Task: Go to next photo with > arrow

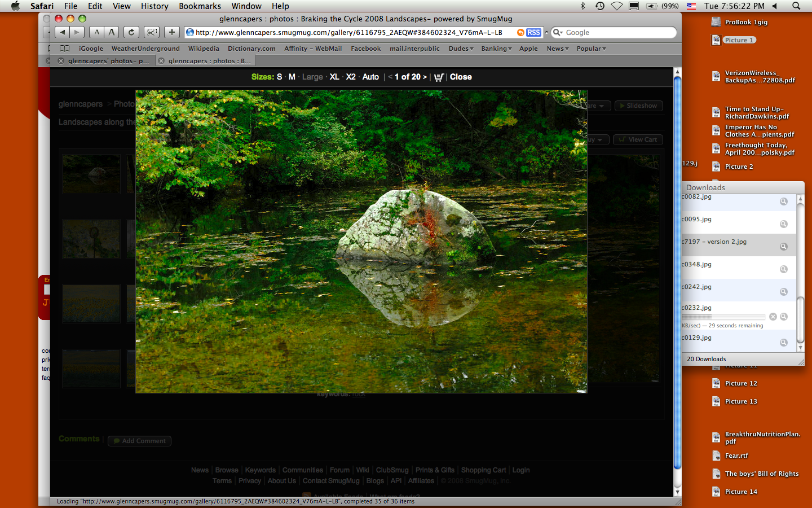Action: pos(425,77)
